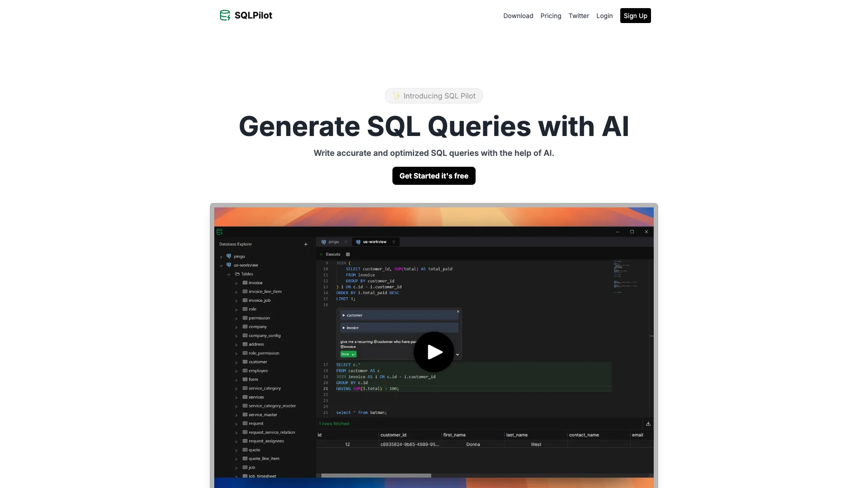Click the stop query square icon
This screenshot has height=488, width=868.
(x=348, y=254)
